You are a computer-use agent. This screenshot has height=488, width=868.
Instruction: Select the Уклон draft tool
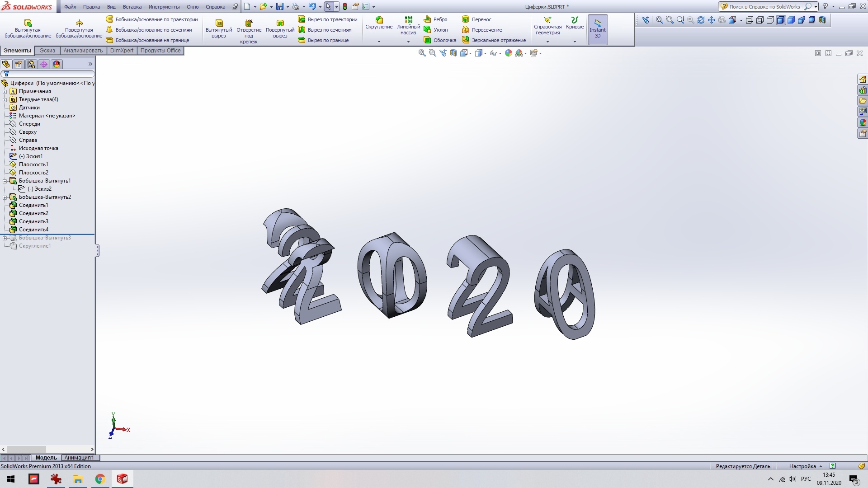(x=435, y=30)
